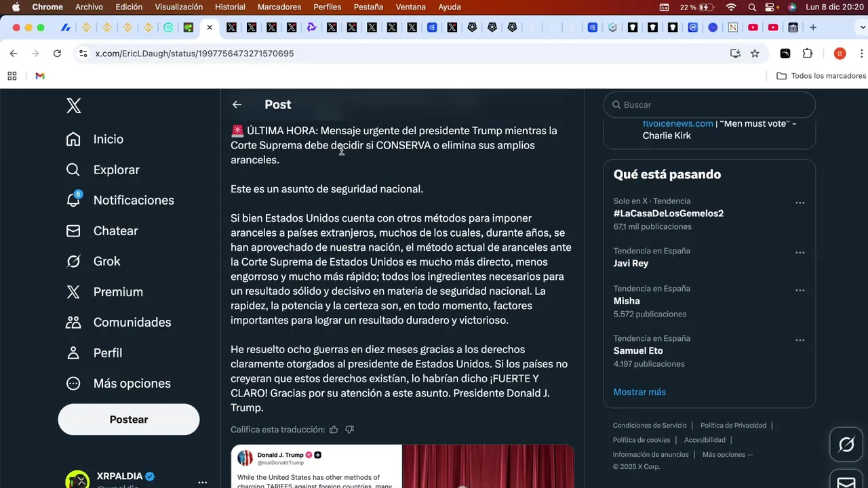
Task: Open options for Samuel Eto trend
Action: pyautogui.click(x=800, y=340)
